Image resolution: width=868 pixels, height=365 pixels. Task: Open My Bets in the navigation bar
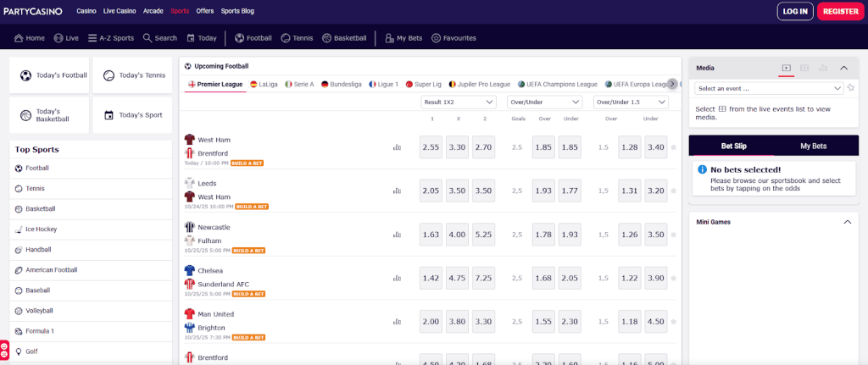403,38
